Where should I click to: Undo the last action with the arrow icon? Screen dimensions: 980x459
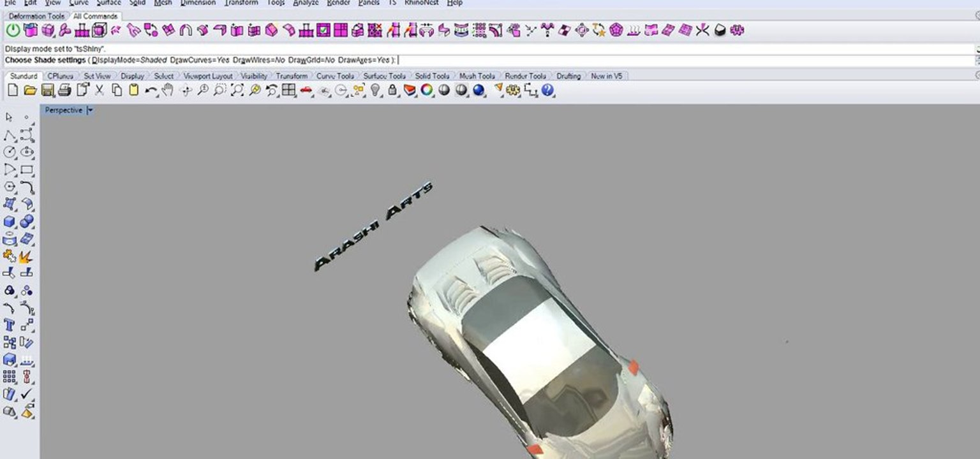151,91
